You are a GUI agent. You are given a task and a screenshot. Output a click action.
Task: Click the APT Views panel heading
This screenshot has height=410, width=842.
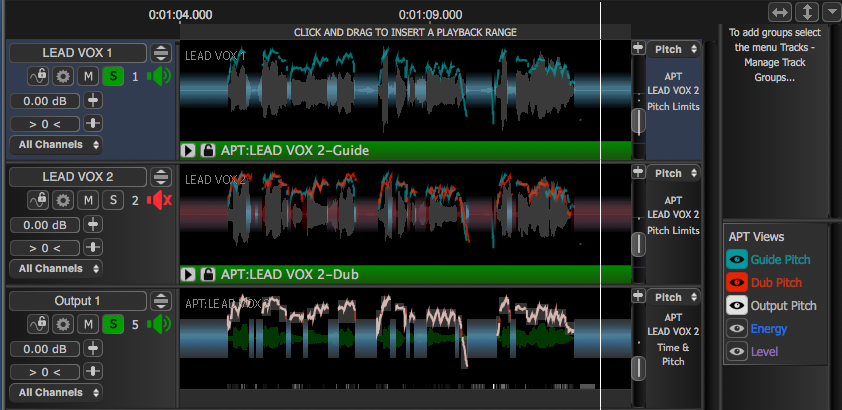[x=756, y=237]
